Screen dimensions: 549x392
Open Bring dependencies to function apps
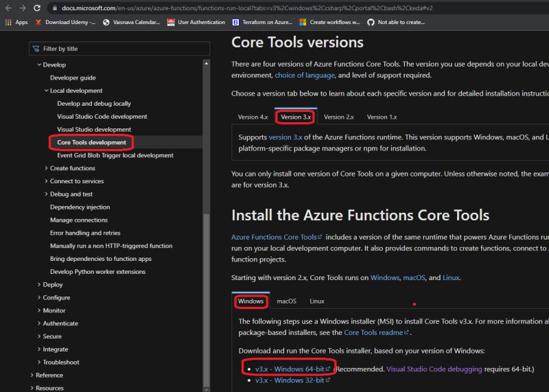[x=100, y=259]
